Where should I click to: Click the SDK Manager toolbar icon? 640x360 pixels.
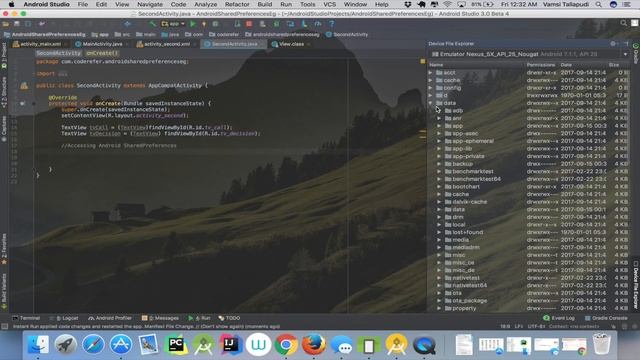[304, 24]
